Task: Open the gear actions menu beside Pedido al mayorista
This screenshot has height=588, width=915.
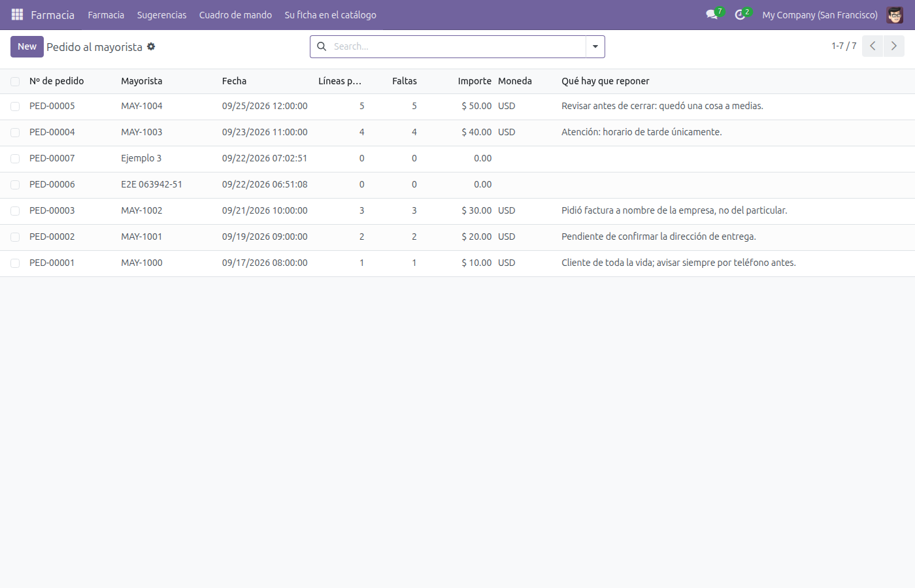Action: [x=151, y=46]
